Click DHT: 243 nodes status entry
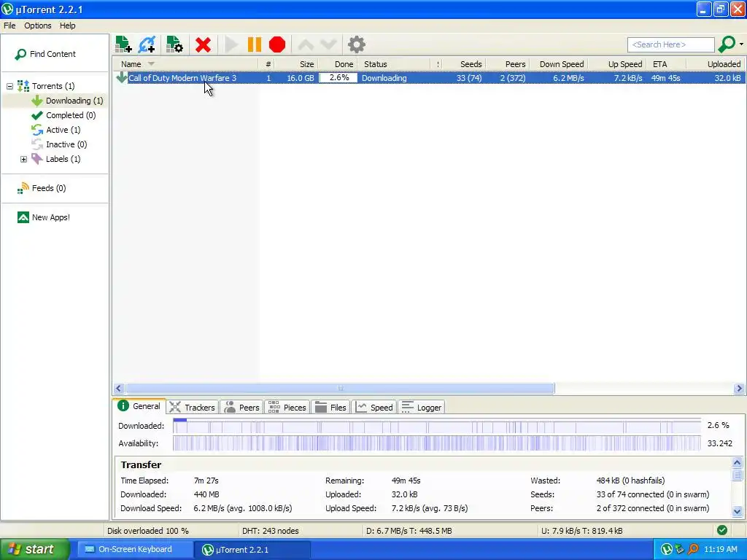This screenshot has width=747, height=560. [x=270, y=531]
